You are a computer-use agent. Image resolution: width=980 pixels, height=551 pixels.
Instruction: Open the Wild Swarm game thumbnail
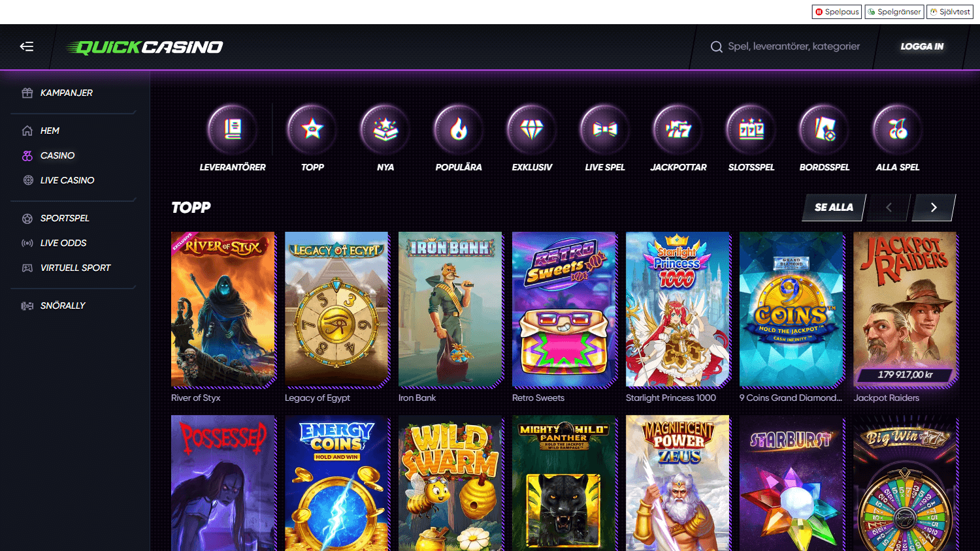(x=451, y=483)
